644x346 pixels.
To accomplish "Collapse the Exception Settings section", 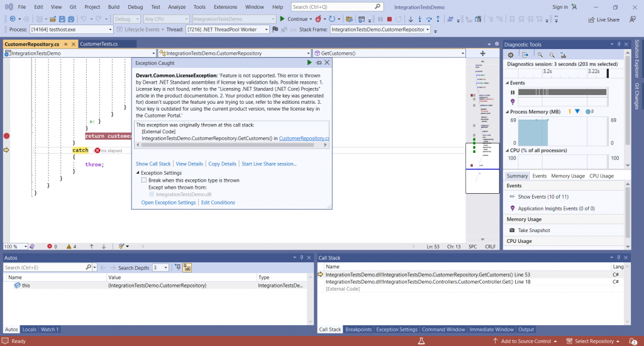I will click(138, 172).
